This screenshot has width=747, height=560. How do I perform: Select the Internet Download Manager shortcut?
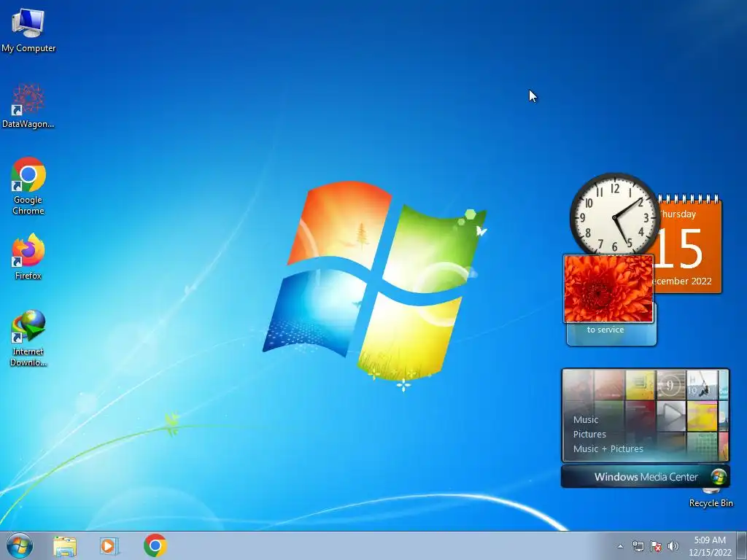[x=28, y=338]
